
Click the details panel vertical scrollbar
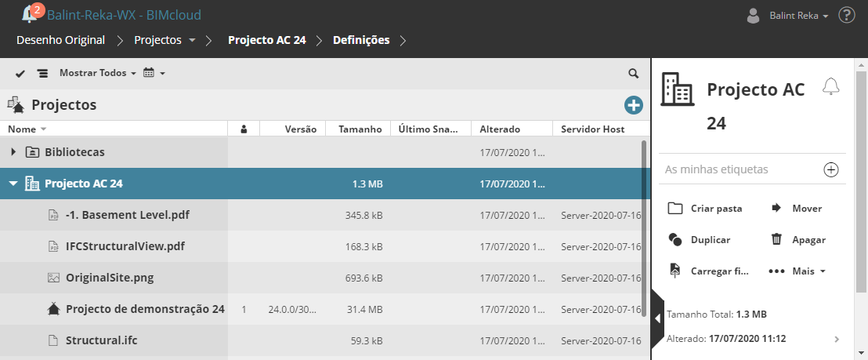pyautogui.click(x=862, y=182)
